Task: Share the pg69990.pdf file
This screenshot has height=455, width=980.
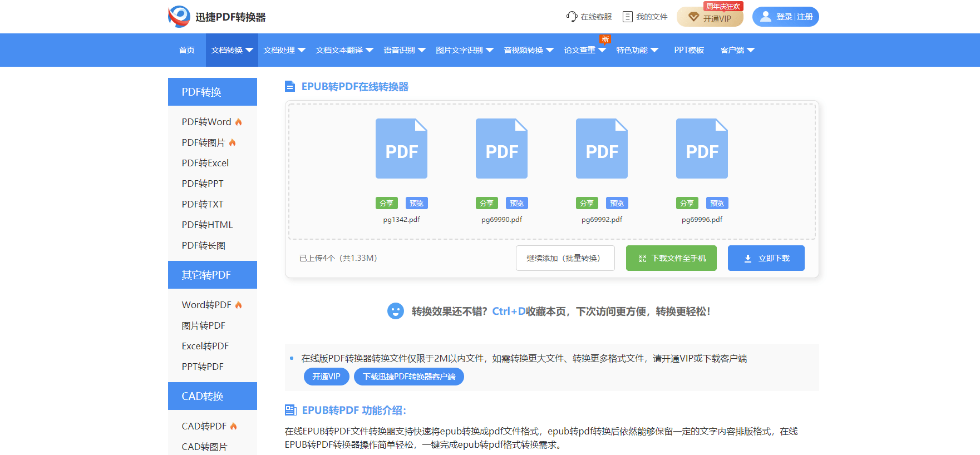Action: coord(486,204)
